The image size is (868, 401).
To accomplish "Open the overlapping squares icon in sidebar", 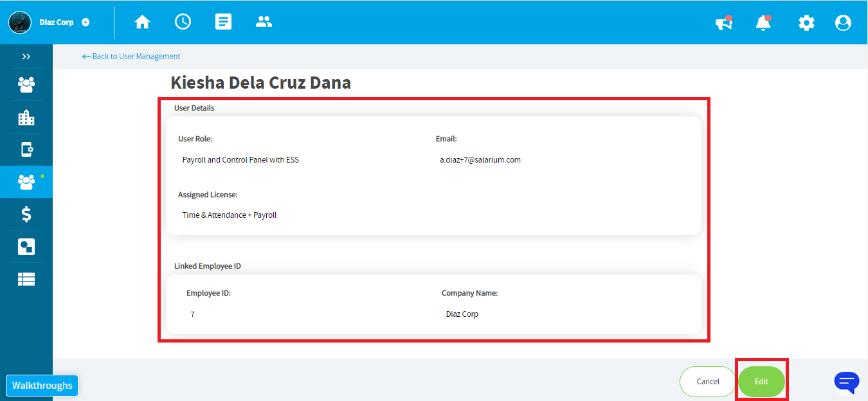I will tap(26, 247).
